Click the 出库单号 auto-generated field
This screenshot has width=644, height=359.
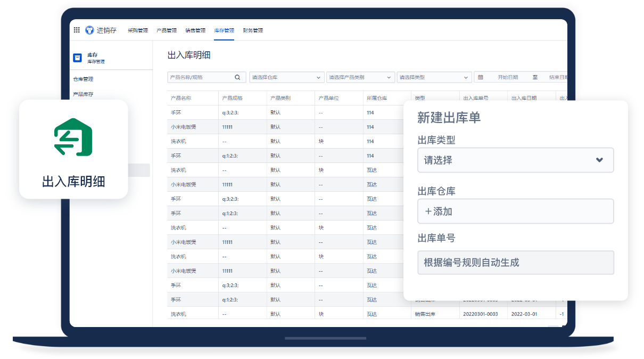tap(515, 263)
